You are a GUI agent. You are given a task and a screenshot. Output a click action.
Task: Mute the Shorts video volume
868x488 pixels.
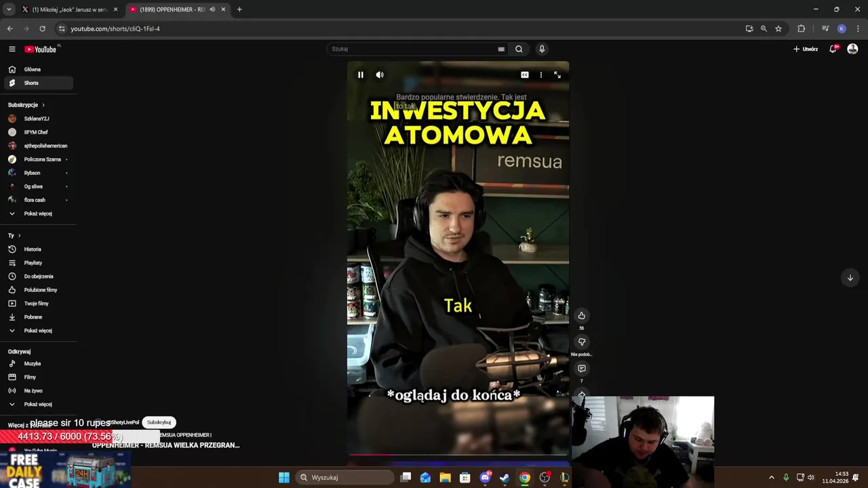click(380, 75)
